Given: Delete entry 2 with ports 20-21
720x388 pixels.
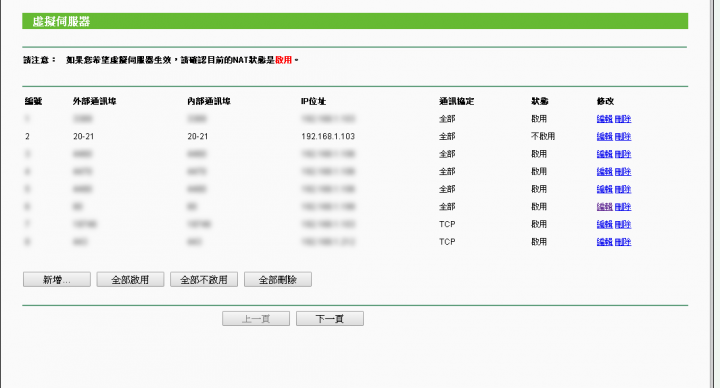Looking at the screenshot, I should tap(623, 136).
